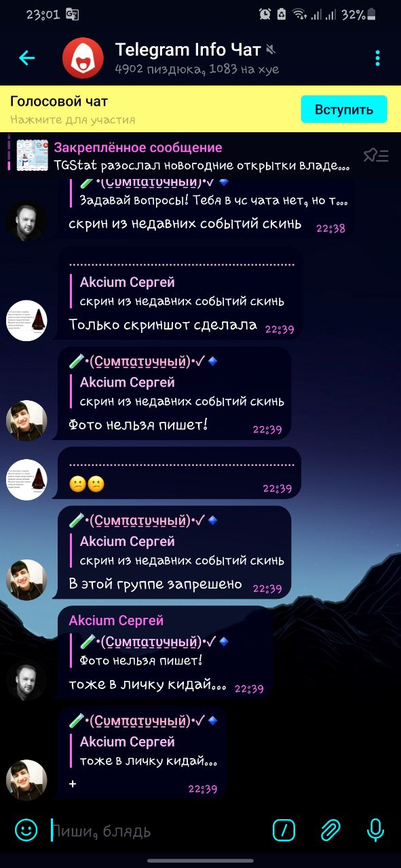The image size is (401, 868).
Task: Tap the Akcium Сергей sender name
Action: 116,620
